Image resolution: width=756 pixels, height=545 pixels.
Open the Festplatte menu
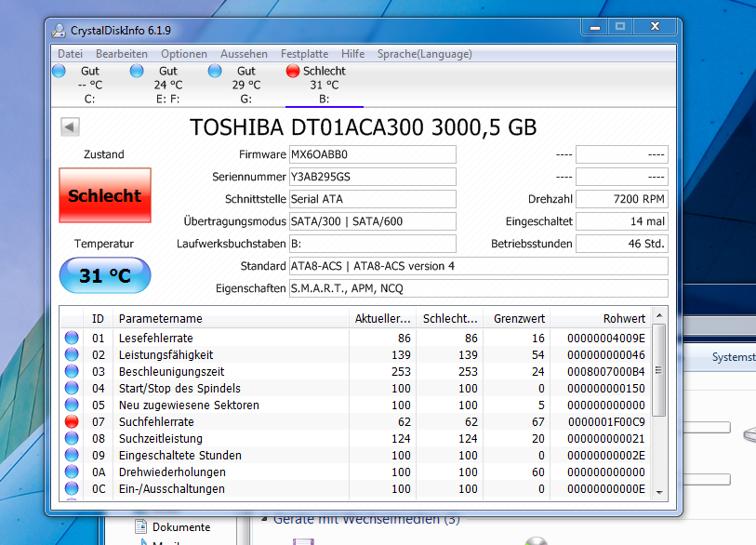304,54
